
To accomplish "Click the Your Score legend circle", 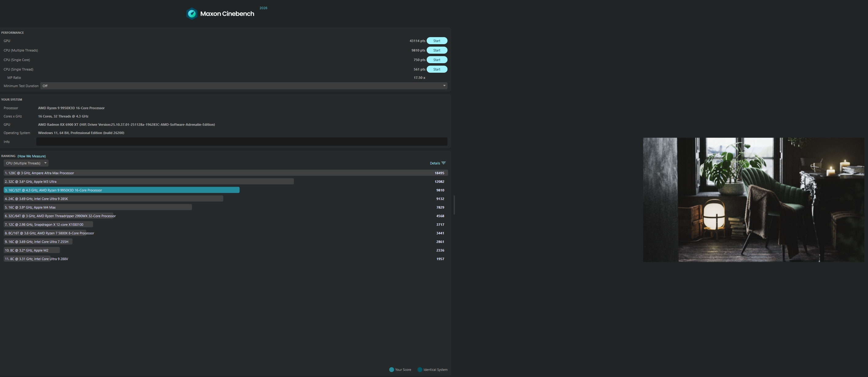I will point(392,370).
